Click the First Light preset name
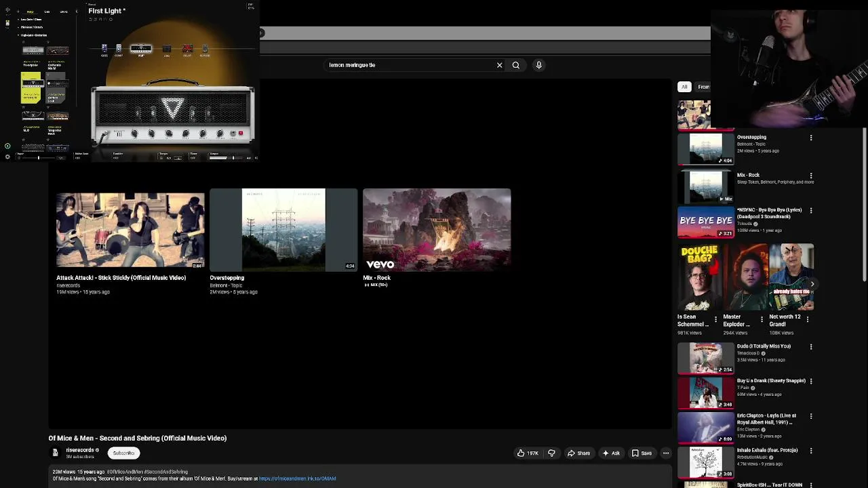 click(106, 11)
